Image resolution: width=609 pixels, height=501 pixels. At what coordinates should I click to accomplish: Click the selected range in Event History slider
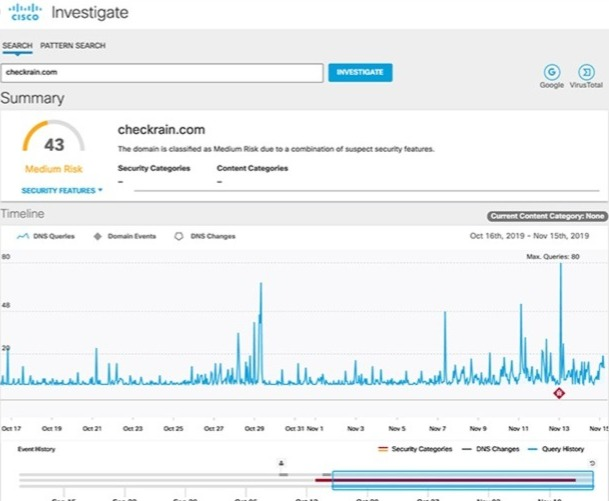(x=463, y=480)
